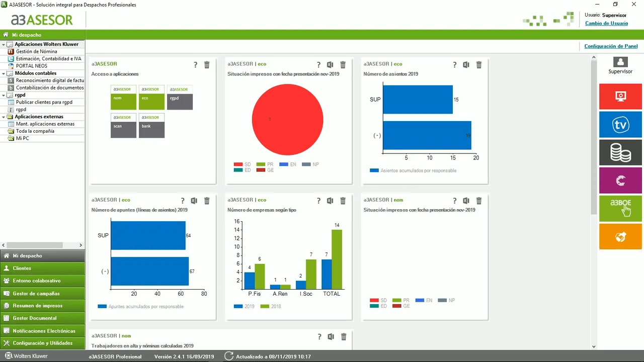
Task: Open the green a3BOE tile
Action: point(620,208)
